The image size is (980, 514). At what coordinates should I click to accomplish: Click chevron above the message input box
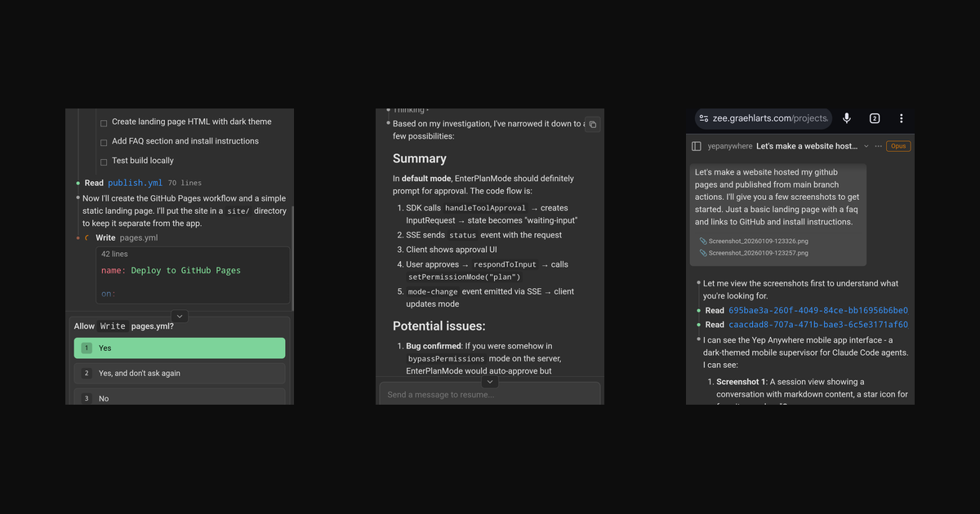490,382
